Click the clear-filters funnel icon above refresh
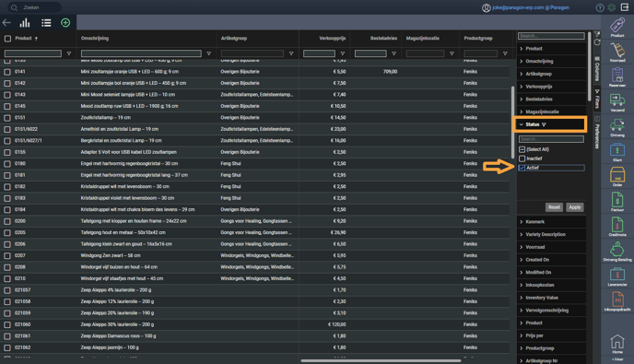 (x=597, y=34)
